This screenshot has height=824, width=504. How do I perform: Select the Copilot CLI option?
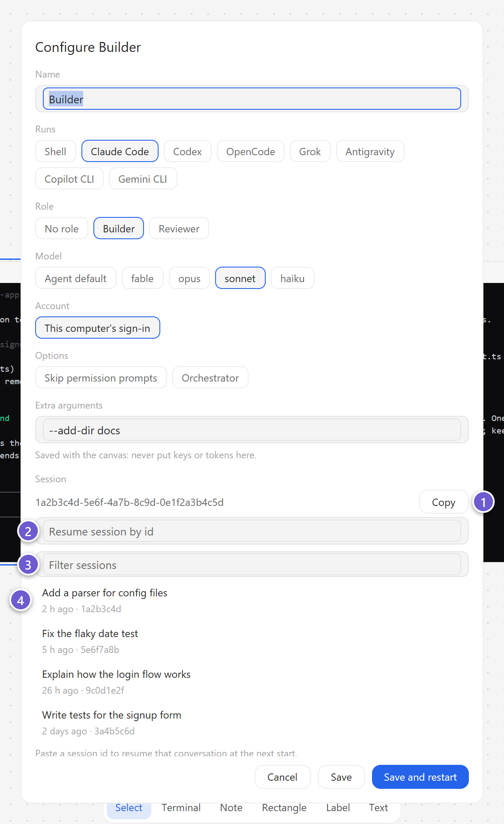point(69,179)
